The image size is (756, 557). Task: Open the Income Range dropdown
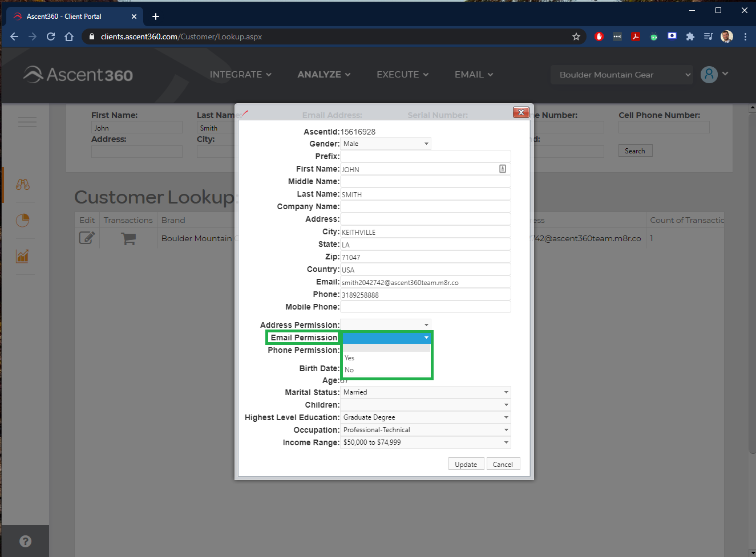pos(426,442)
